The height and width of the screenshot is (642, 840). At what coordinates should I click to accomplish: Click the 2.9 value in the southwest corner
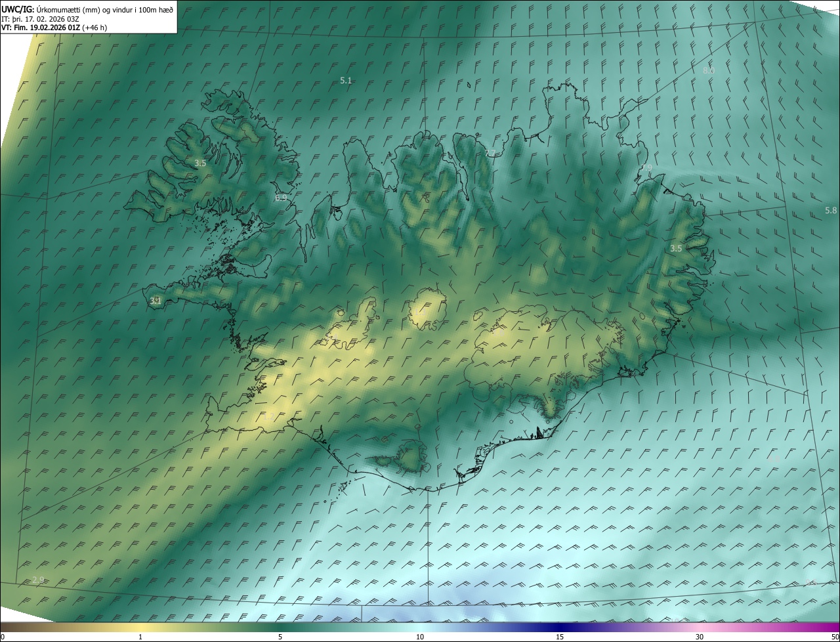coord(38,580)
